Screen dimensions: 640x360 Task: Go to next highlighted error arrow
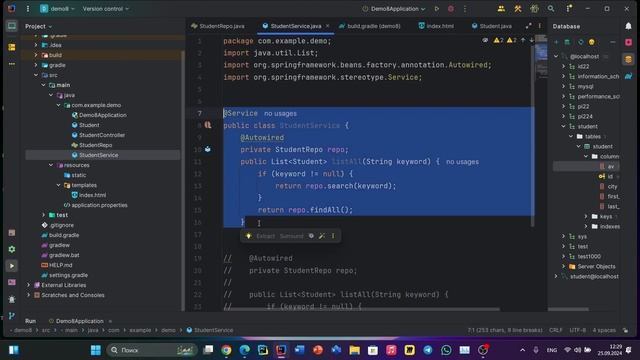[531, 40]
